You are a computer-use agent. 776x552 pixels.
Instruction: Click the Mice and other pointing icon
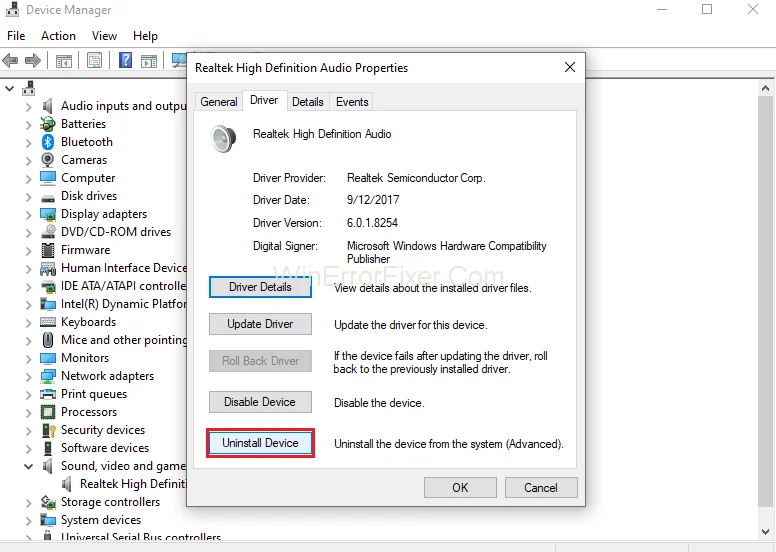(48, 340)
